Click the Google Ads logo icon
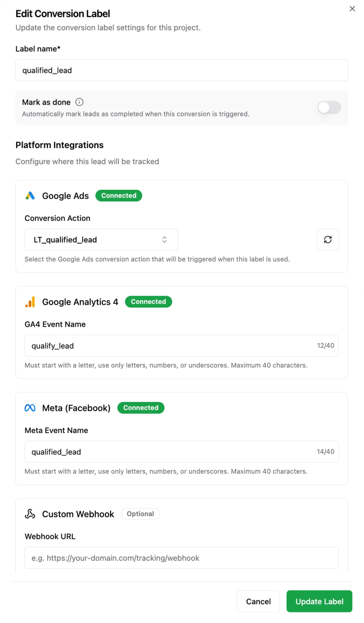364x623 pixels. (x=30, y=196)
